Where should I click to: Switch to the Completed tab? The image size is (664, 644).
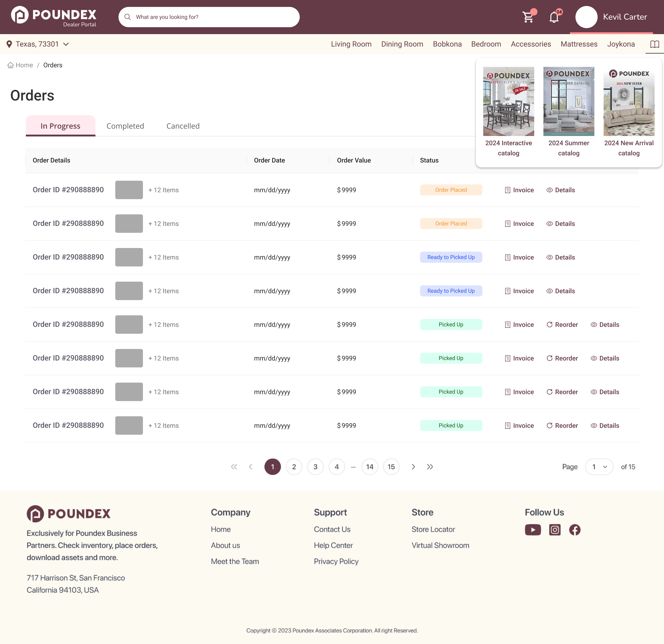(x=125, y=126)
